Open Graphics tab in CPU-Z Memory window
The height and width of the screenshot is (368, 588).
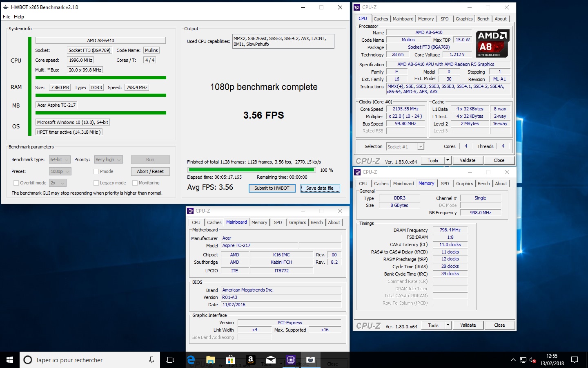tap(464, 184)
